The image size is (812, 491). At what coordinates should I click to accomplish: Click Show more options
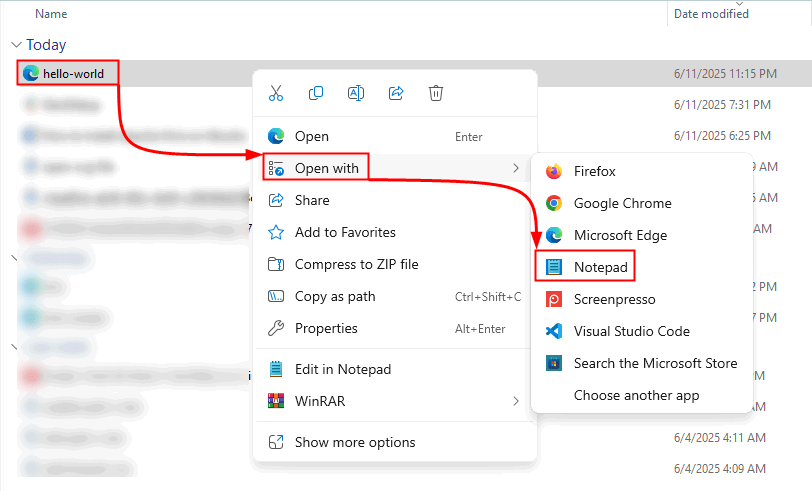point(354,442)
